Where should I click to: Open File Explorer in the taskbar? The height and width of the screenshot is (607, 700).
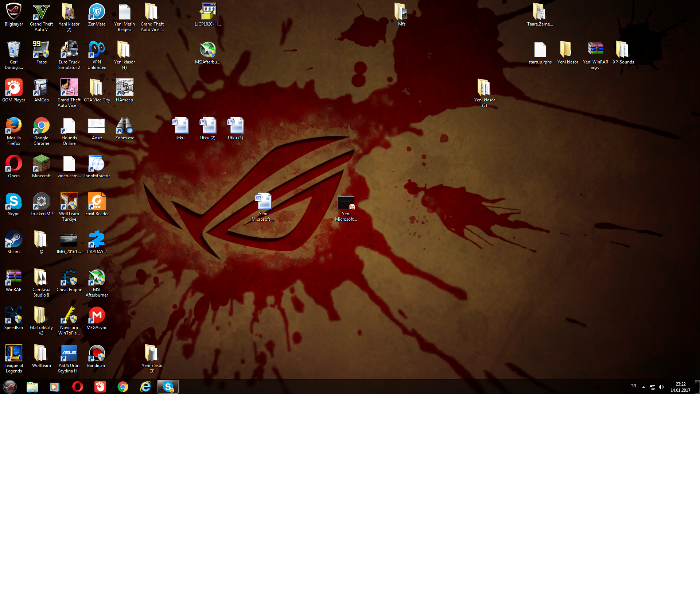coord(32,387)
